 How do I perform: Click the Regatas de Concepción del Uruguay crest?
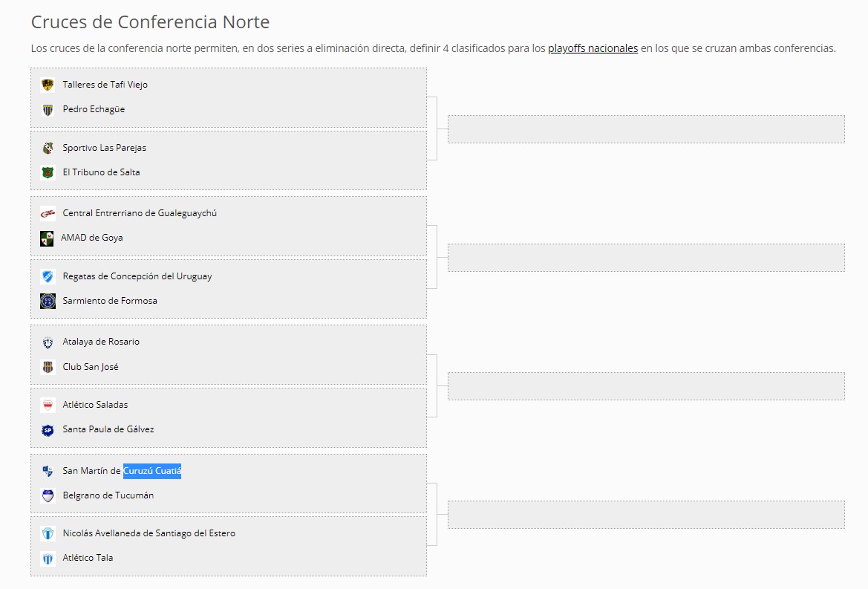pos(48,276)
